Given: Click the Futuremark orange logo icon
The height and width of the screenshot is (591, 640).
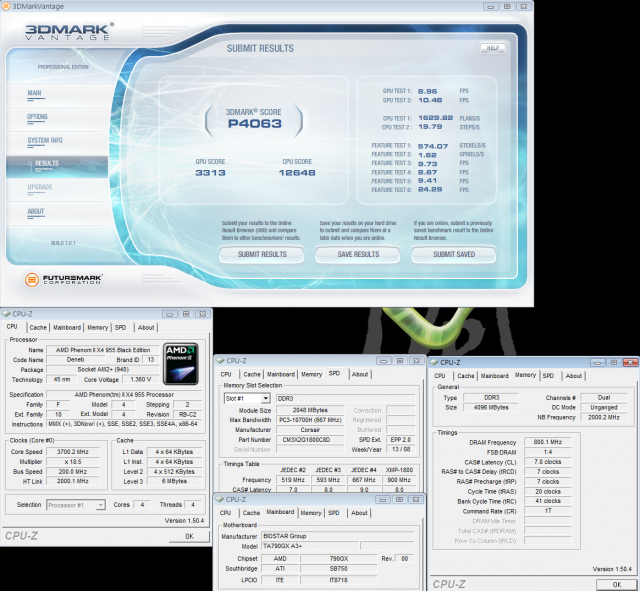Looking at the screenshot, I should [x=32, y=280].
